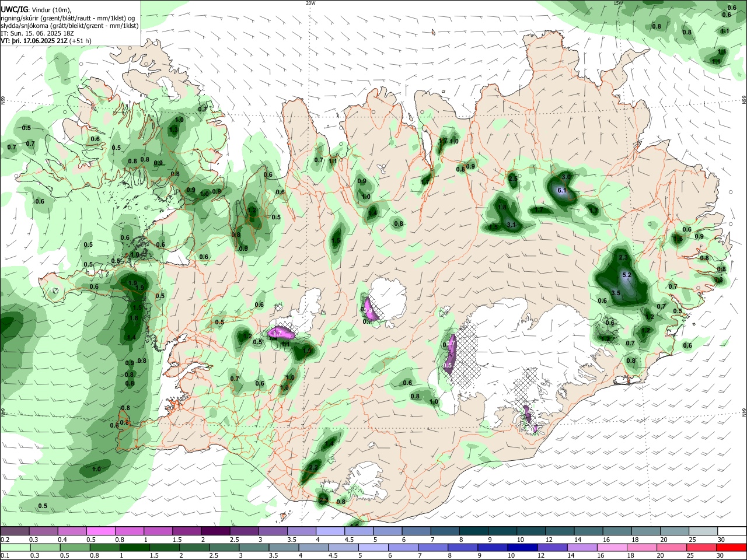Image resolution: width=747 pixels, height=560 pixels.
Task: Click the 'VT: þri. 17.06.2025 21Z (+51 h)' line
Action: pyautogui.click(x=46, y=41)
